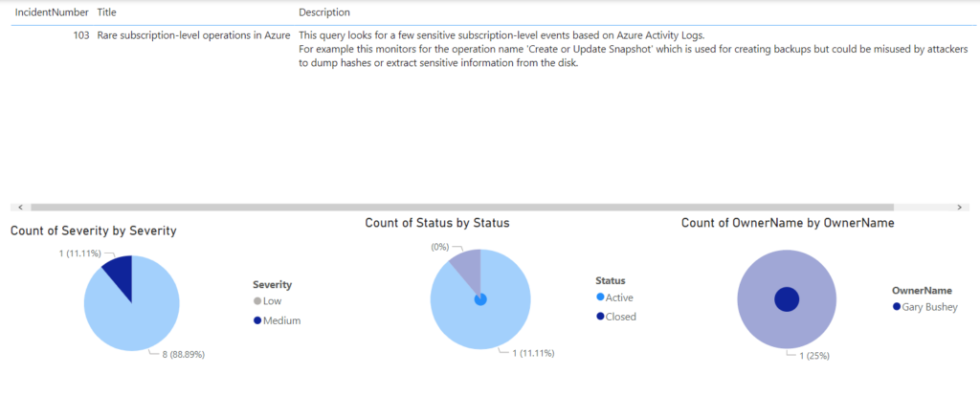Screen dimensions: 980x418
Task: Select the Gary Bushey owner legend item
Action: point(925,307)
